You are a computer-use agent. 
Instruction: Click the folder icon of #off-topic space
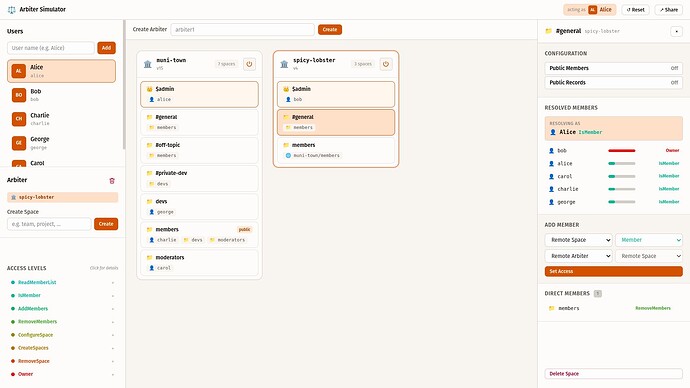[149, 145]
